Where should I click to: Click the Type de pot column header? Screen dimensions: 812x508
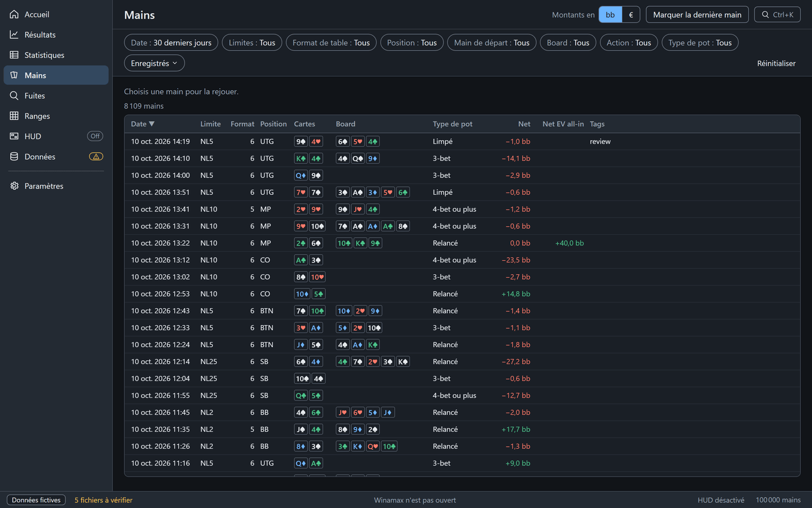click(x=452, y=124)
